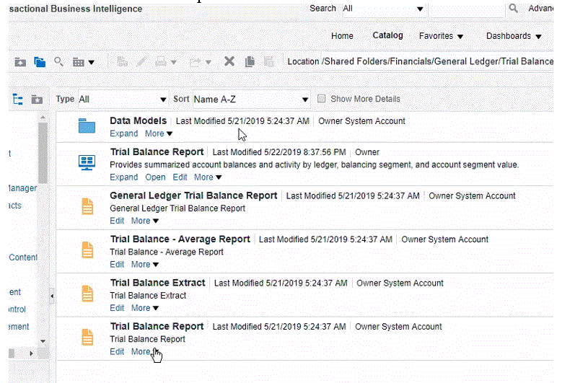The image size is (588, 383).
Task: Open the Search scope All dropdown
Action: click(x=383, y=9)
